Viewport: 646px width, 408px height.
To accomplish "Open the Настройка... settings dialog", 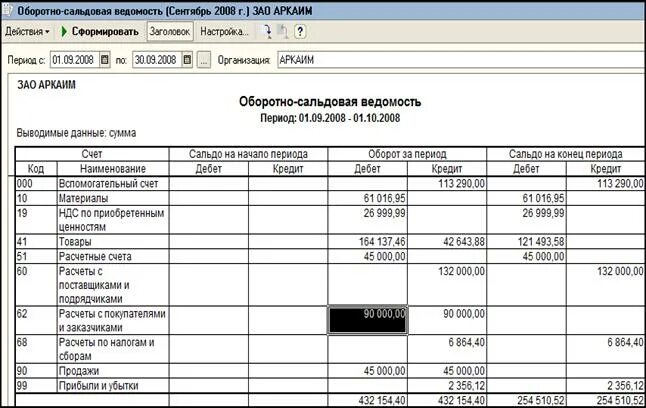I will (x=224, y=31).
